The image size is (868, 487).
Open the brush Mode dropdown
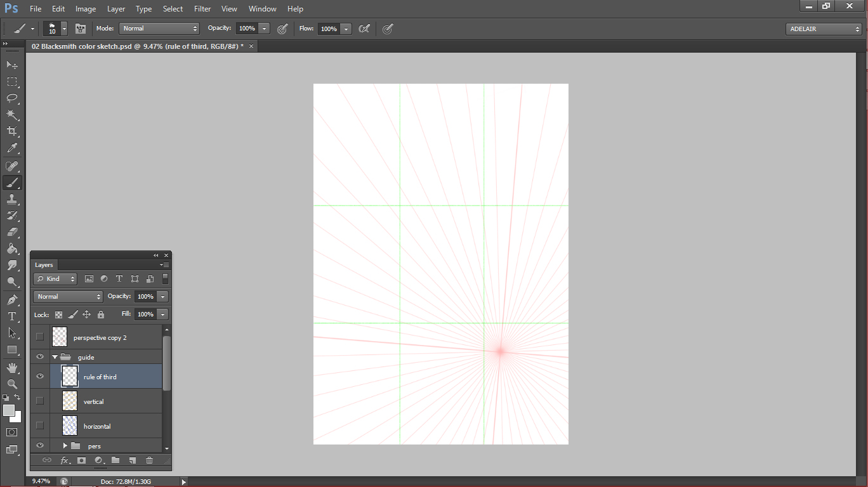(160, 29)
